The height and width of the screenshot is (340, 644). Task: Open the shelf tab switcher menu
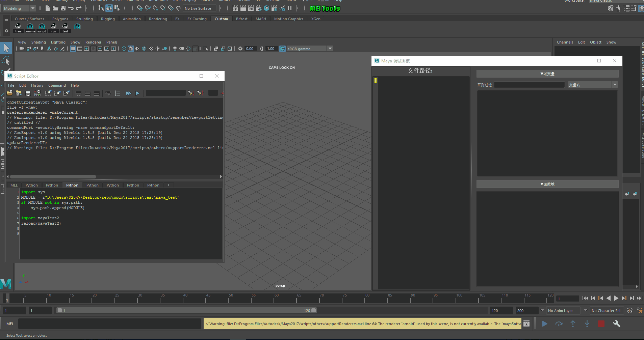[6, 20]
